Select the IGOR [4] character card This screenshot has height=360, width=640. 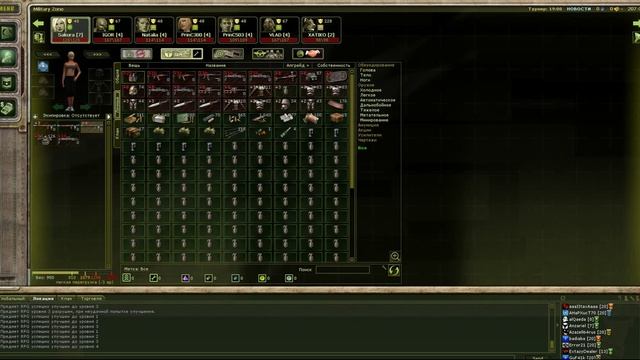112,30
